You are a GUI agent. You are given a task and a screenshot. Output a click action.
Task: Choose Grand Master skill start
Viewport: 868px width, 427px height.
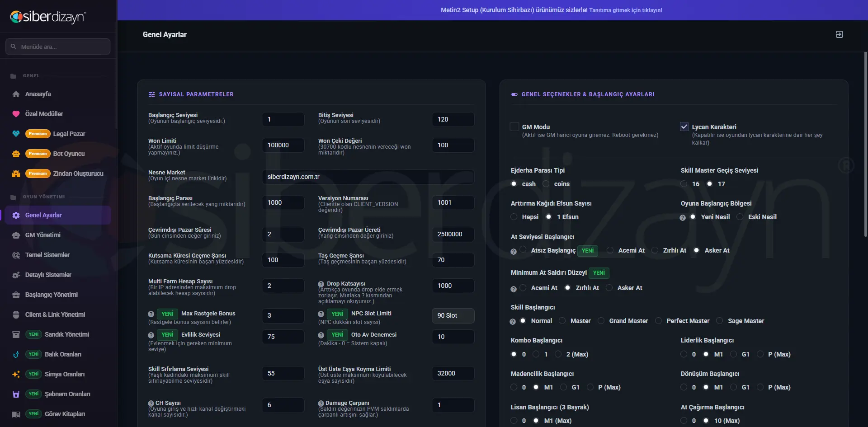point(601,321)
